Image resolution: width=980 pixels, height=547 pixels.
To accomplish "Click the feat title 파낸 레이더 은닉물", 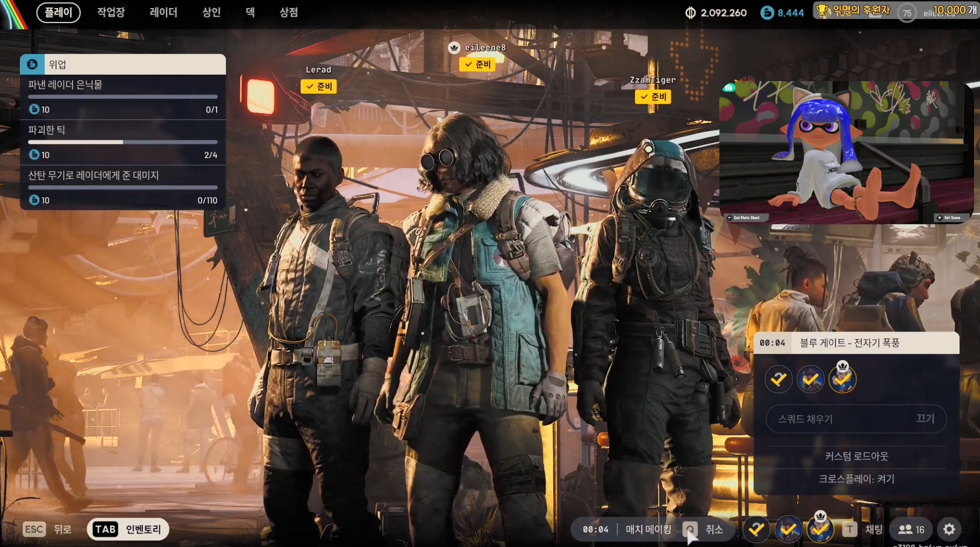I will point(65,84).
